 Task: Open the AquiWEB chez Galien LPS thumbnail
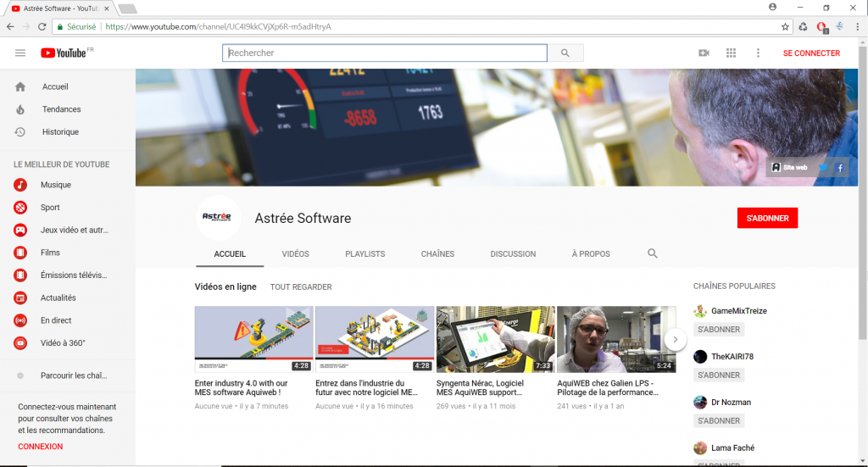click(x=616, y=339)
